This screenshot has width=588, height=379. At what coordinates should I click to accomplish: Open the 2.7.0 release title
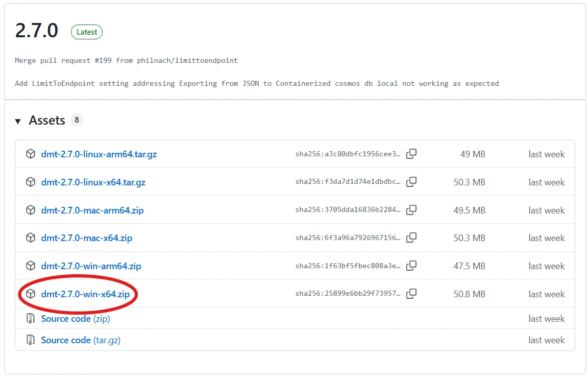[37, 31]
